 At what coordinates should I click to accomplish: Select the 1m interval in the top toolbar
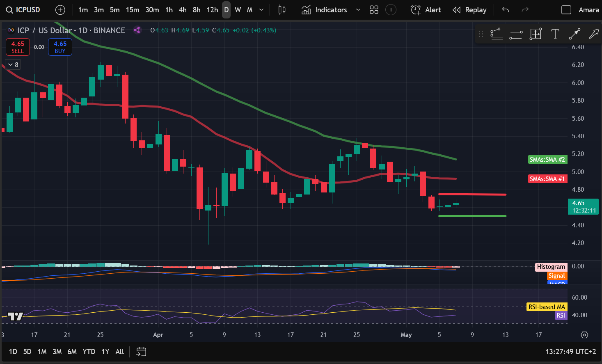[x=83, y=10]
